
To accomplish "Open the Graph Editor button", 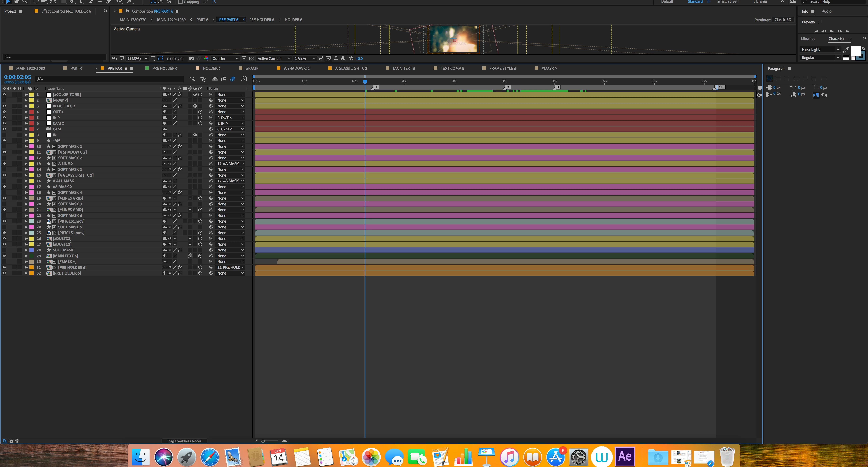I will [244, 79].
